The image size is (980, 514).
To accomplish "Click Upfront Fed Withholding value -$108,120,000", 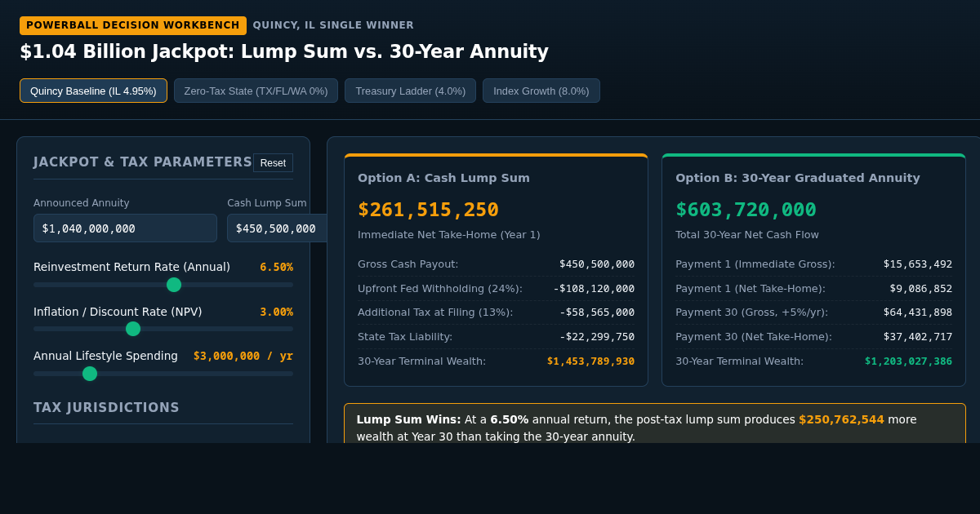I will point(594,288).
